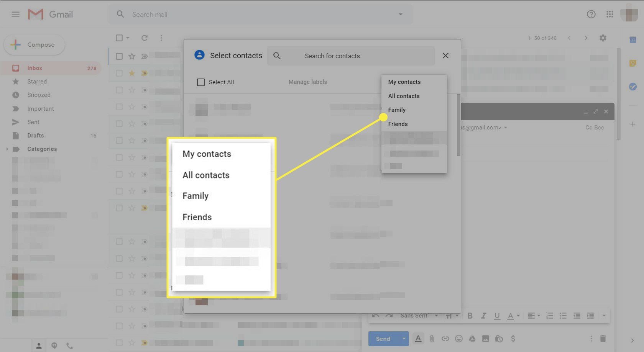Open the Send options dropdown arrow
Image resolution: width=644 pixels, height=352 pixels.
404,339
